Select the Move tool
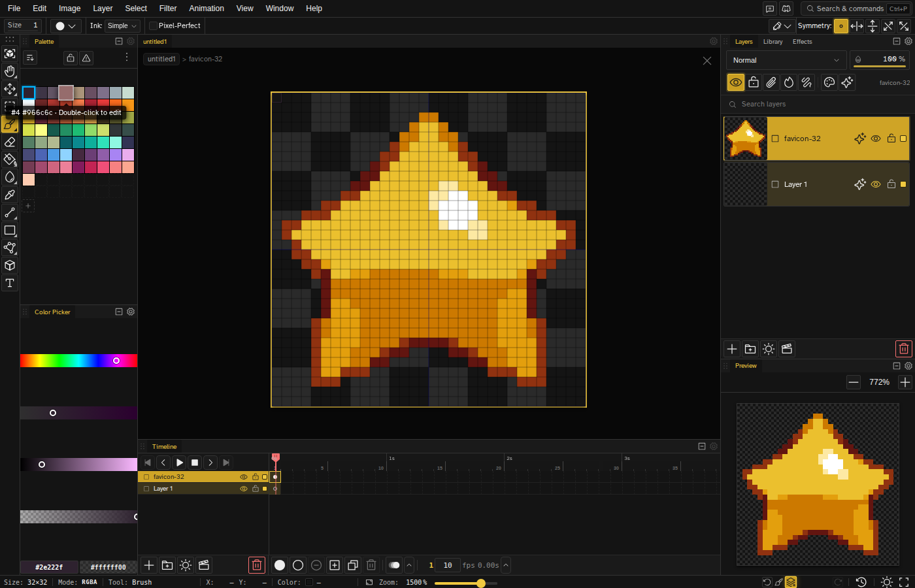 (10, 89)
